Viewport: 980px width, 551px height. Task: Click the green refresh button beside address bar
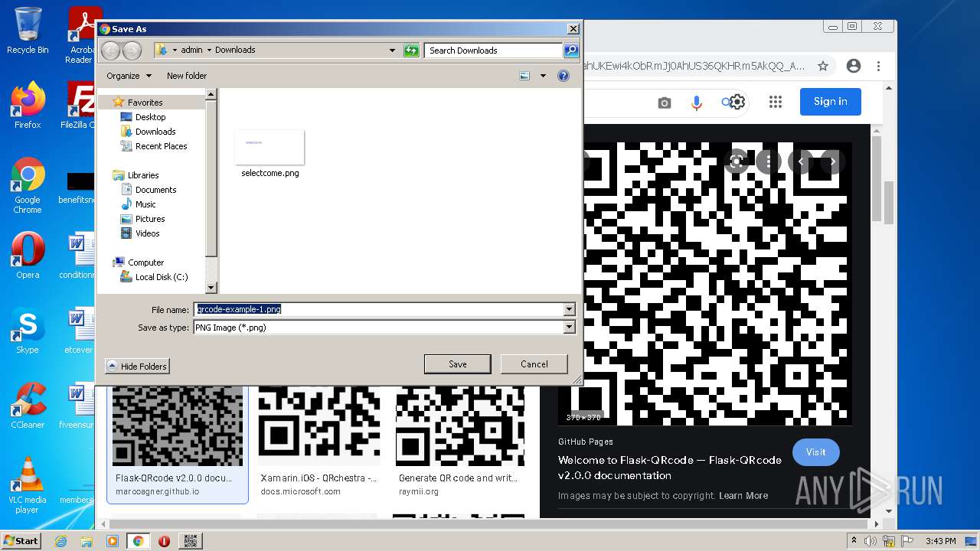412,51
